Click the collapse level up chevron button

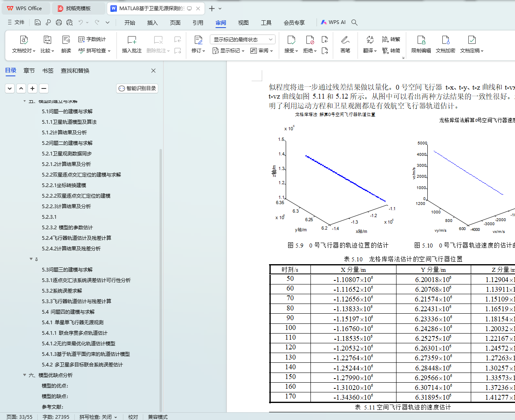(22, 88)
